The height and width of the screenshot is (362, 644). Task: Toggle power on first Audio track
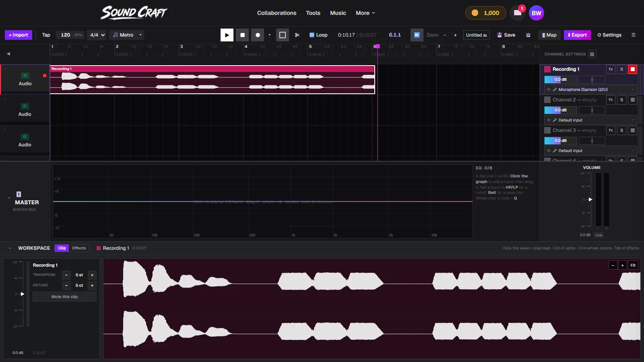[x=25, y=75]
